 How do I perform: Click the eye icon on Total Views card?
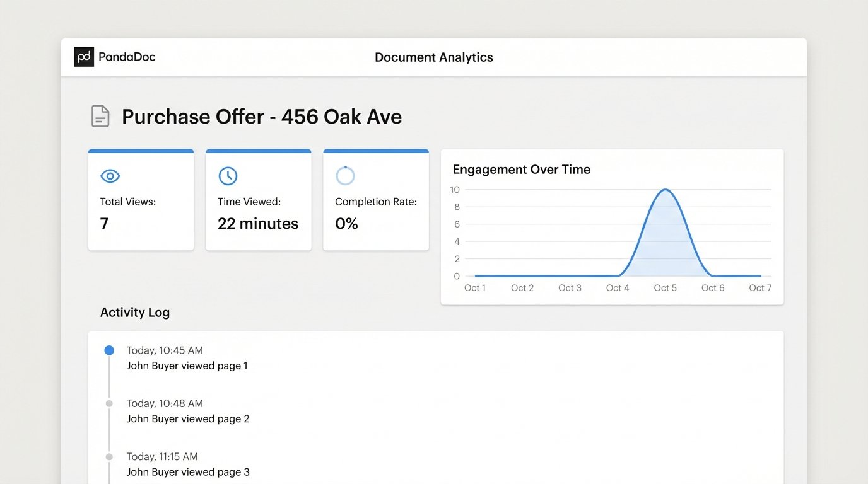110,176
